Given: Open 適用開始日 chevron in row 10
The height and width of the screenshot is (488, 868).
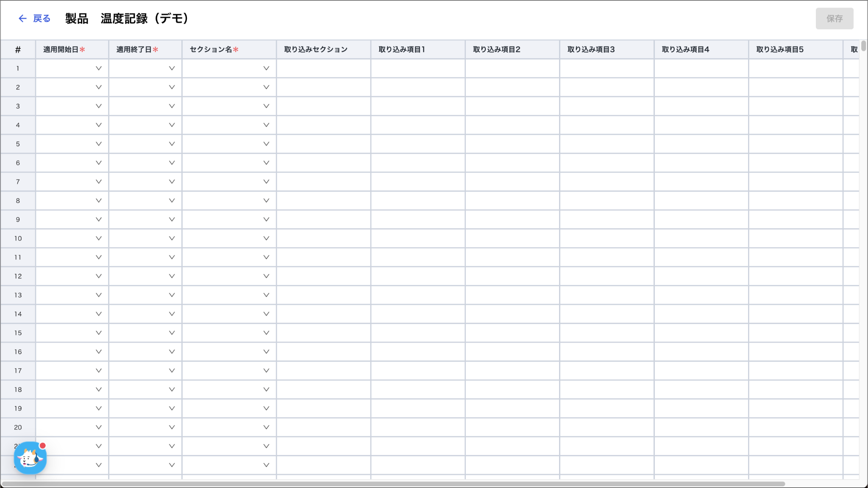Looking at the screenshot, I should [98, 238].
